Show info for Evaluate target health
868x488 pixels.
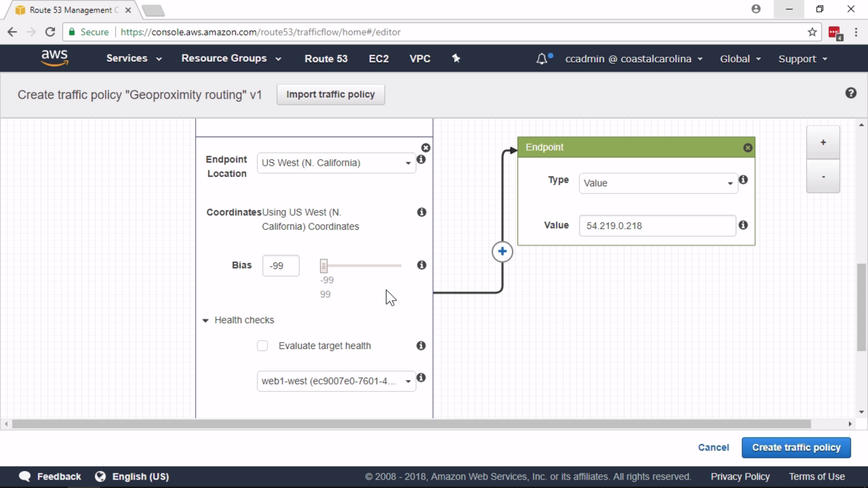click(421, 346)
